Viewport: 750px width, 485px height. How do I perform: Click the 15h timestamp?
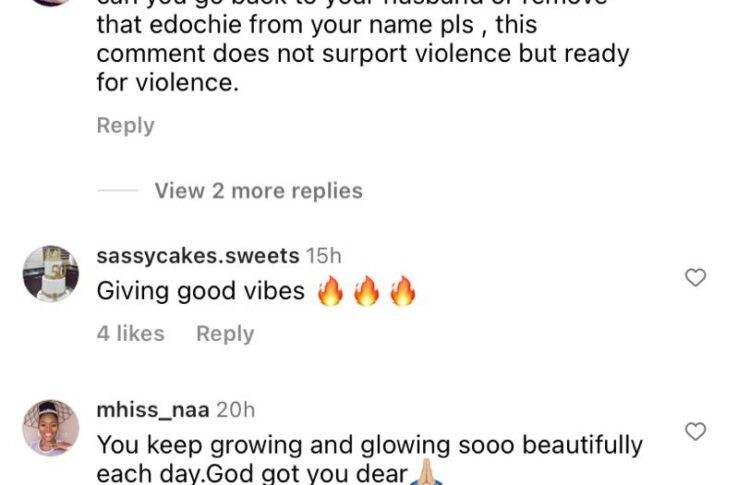(x=324, y=256)
